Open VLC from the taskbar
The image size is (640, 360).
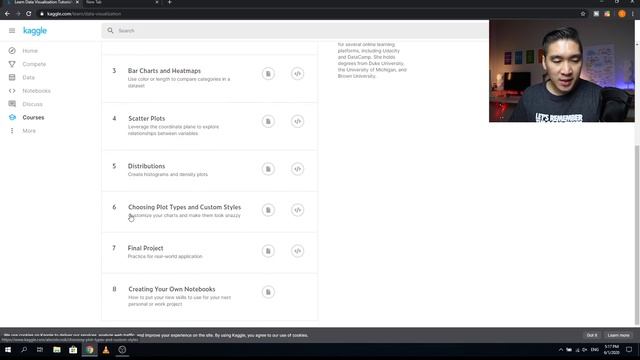(x=106, y=350)
